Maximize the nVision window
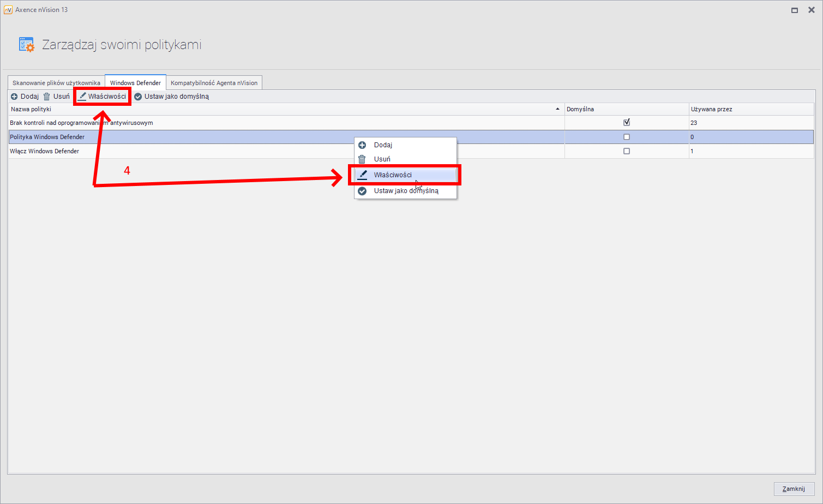 point(795,10)
